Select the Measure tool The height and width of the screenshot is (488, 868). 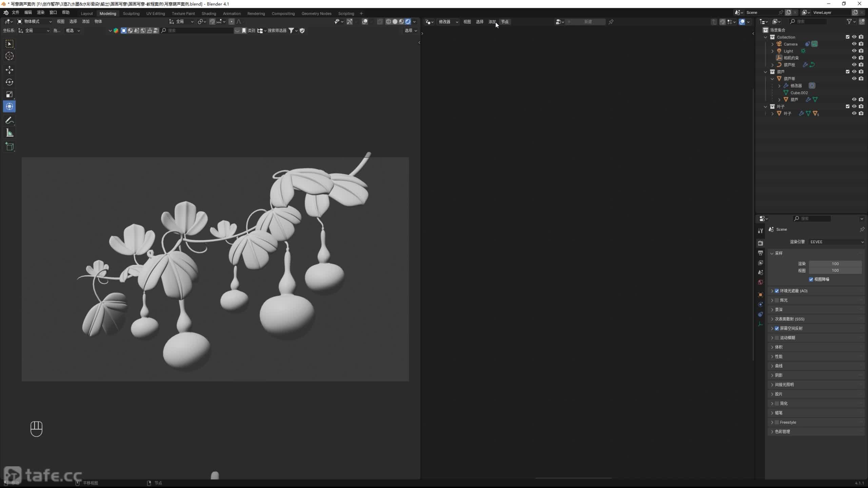pos(9,133)
